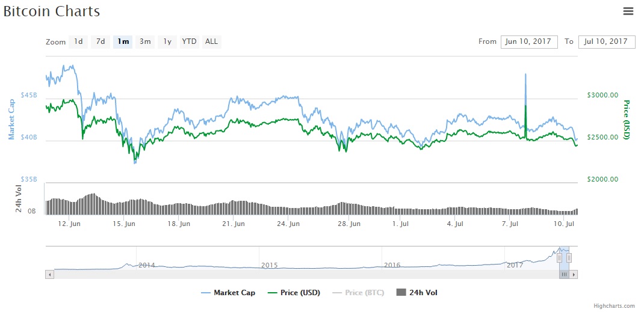Toggle the Price (USD) legend series
This screenshot has height=312, width=644.
(293, 293)
